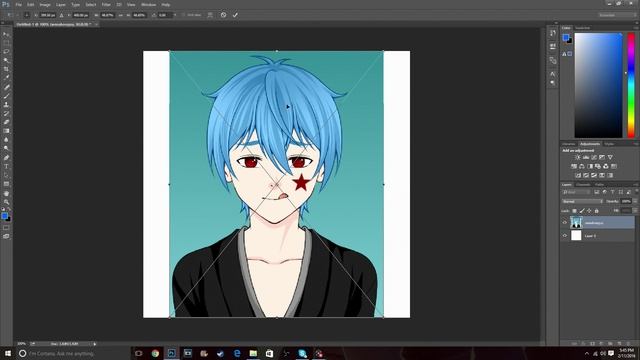Lock layer position in Layers panel

click(589, 211)
